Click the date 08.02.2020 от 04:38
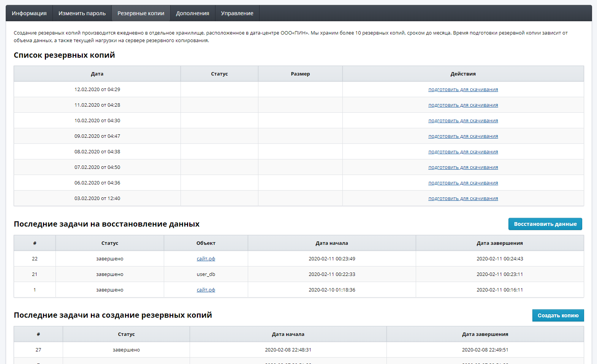Viewport: 597px width, 364px height. [x=97, y=152]
